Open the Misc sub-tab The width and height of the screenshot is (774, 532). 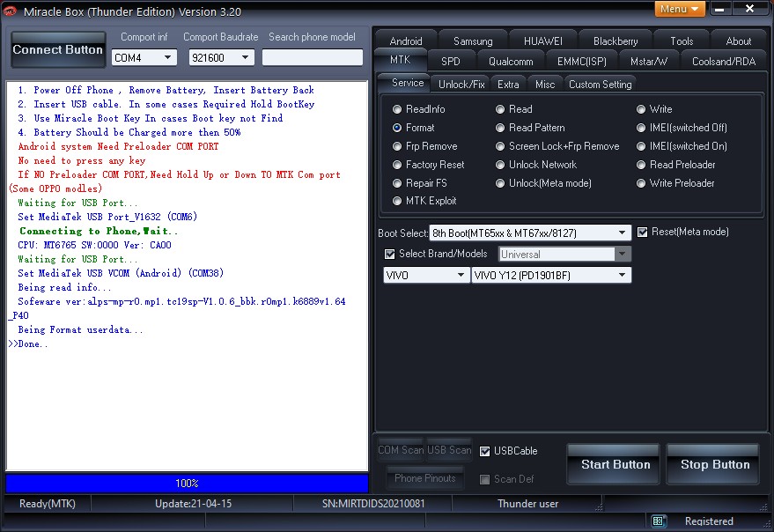(545, 85)
